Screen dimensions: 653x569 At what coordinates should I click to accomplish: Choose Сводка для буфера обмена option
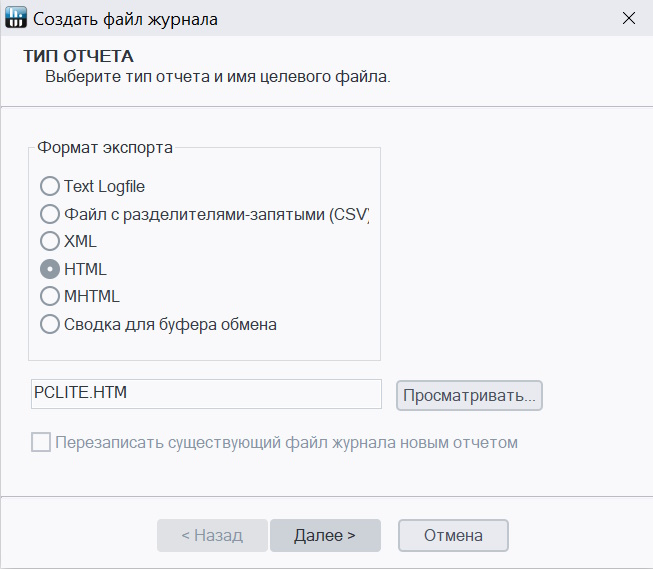click(x=49, y=324)
